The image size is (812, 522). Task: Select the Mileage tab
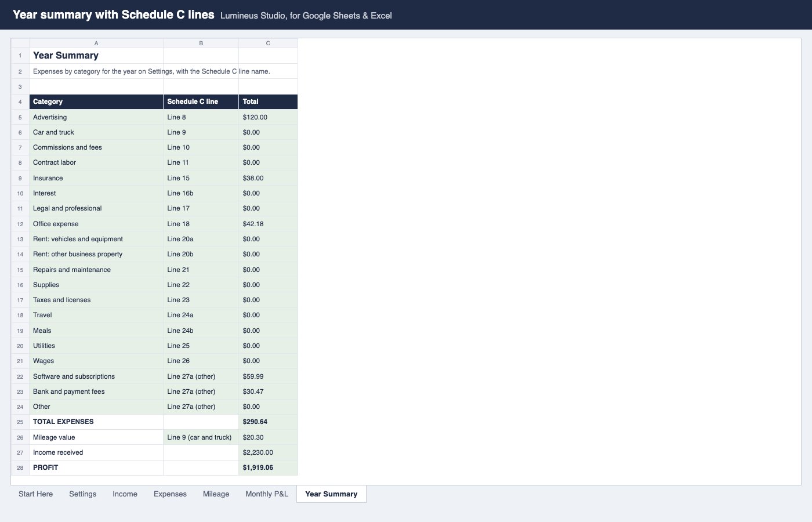tap(216, 494)
